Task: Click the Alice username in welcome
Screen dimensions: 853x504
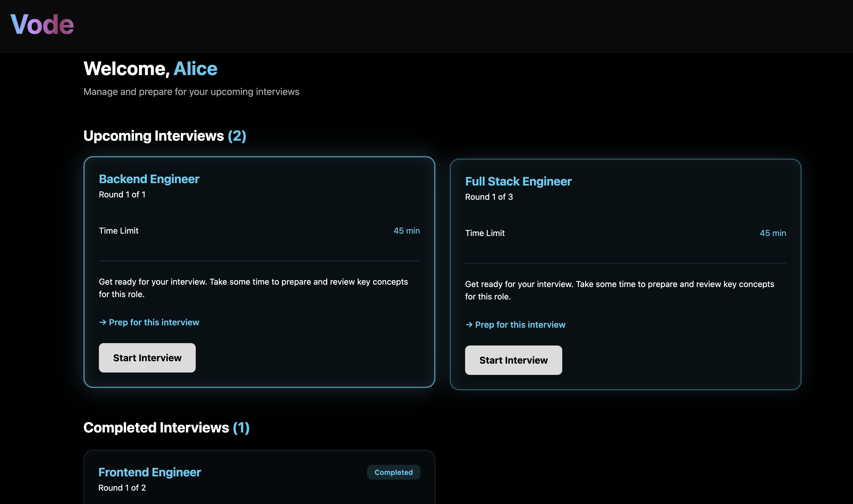Action: point(195,69)
